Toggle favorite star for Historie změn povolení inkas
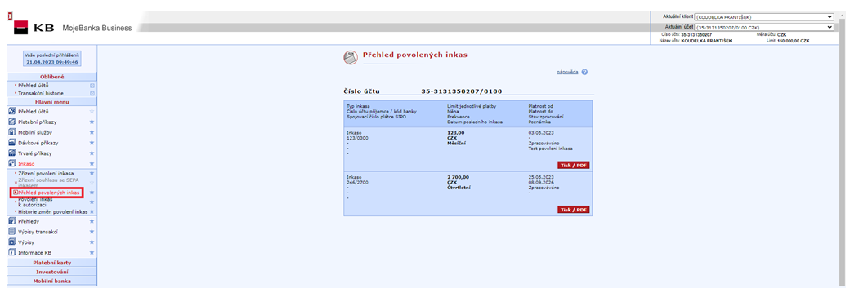 tap(92, 211)
